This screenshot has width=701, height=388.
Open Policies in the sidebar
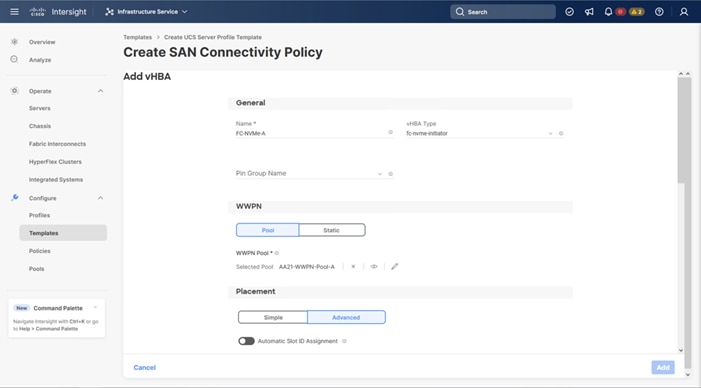[39, 251]
